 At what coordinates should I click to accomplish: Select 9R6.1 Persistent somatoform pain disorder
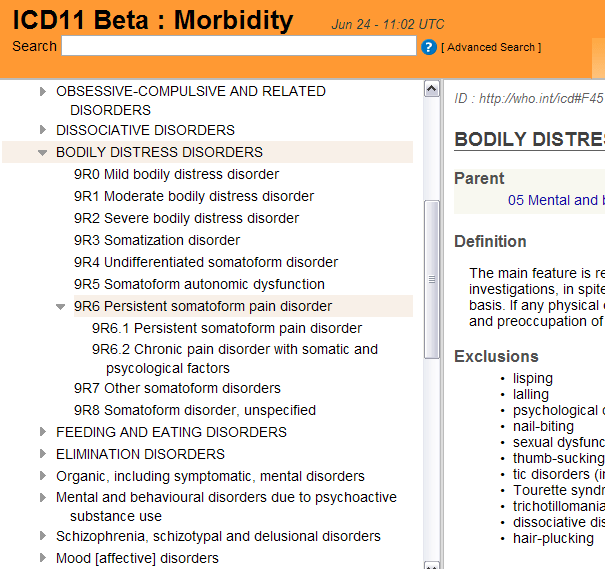(x=227, y=328)
